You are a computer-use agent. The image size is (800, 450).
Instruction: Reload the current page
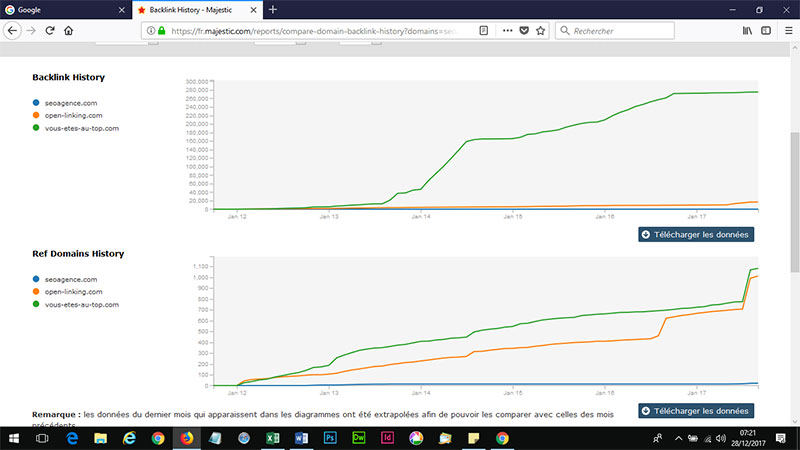(49, 31)
